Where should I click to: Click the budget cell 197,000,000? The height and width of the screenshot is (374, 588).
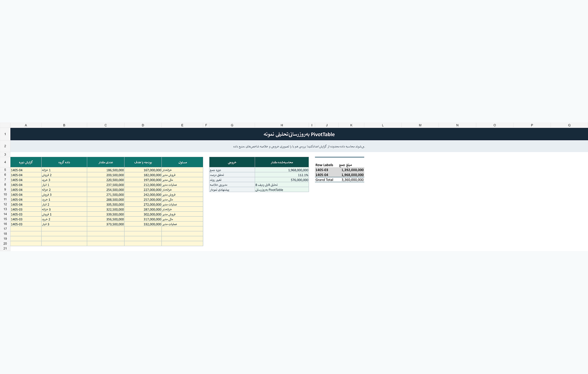point(143,180)
